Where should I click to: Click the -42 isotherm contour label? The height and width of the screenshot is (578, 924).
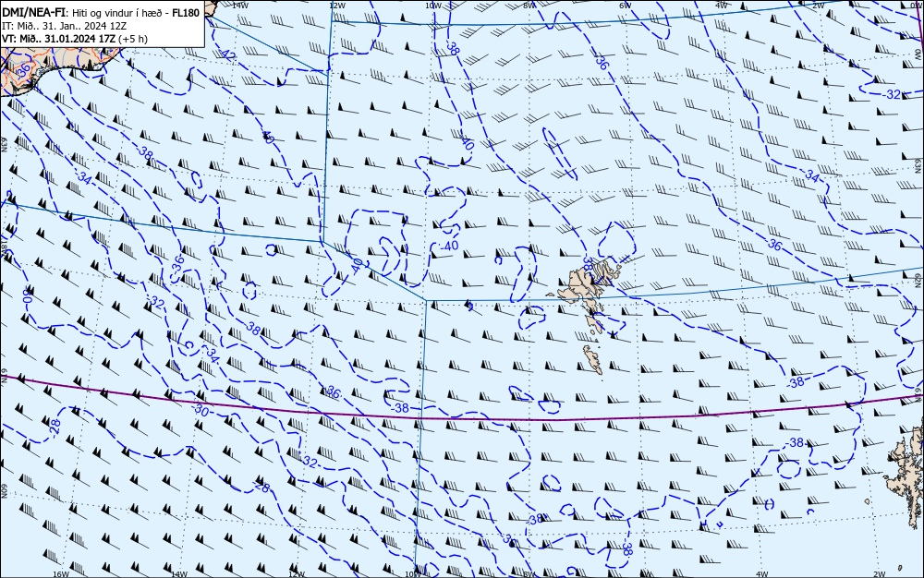[226, 54]
